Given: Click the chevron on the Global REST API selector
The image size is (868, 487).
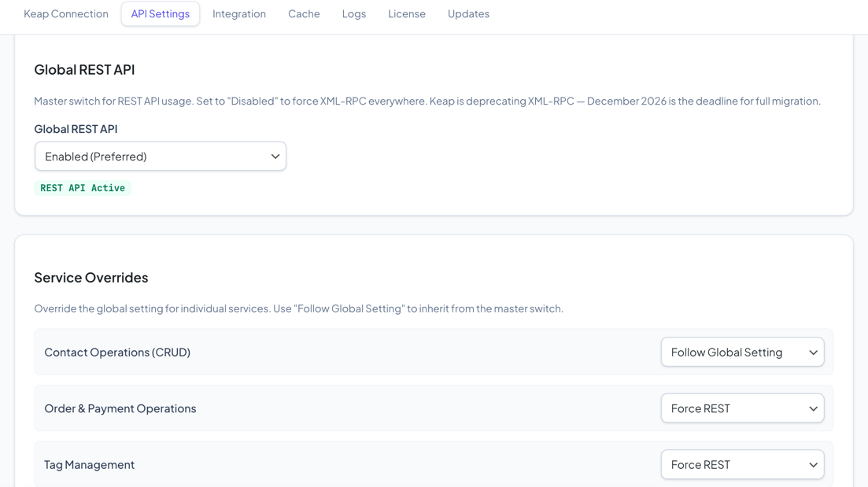Looking at the screenshot, I should [275, 156].
